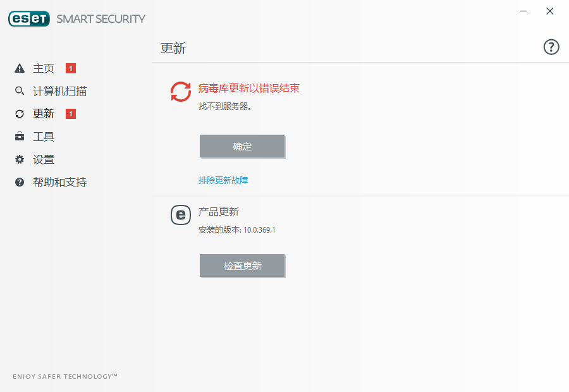
Task: Click the red notification badge on 主页
Action: pyautogui.click(x=71, y=68)
